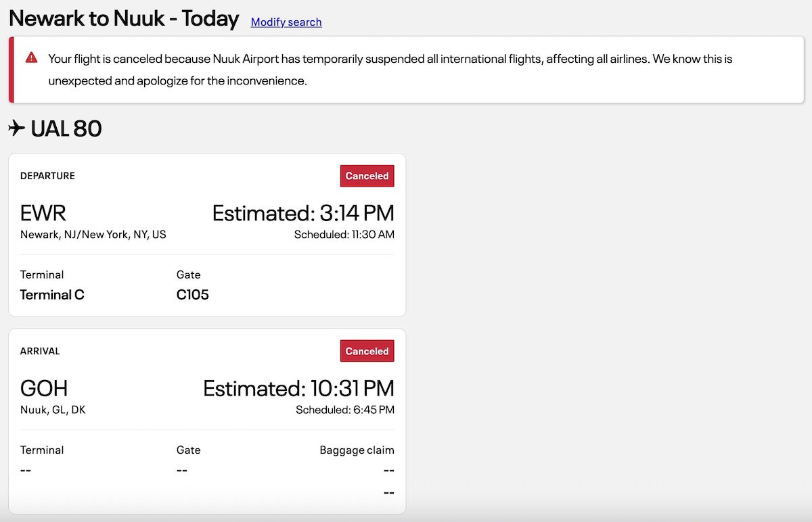Select the UAL 80 flight number

point(66,128)
